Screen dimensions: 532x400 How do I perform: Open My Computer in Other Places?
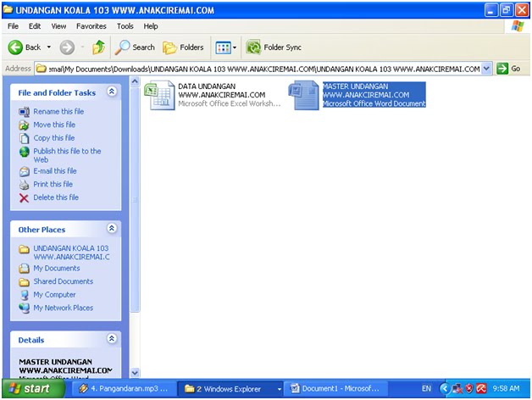(54, 295)
